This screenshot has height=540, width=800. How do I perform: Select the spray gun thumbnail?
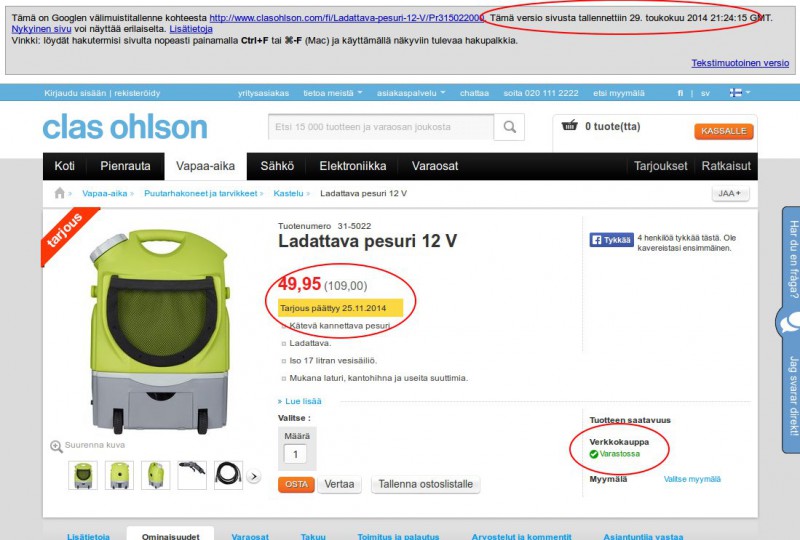(192, 475)
